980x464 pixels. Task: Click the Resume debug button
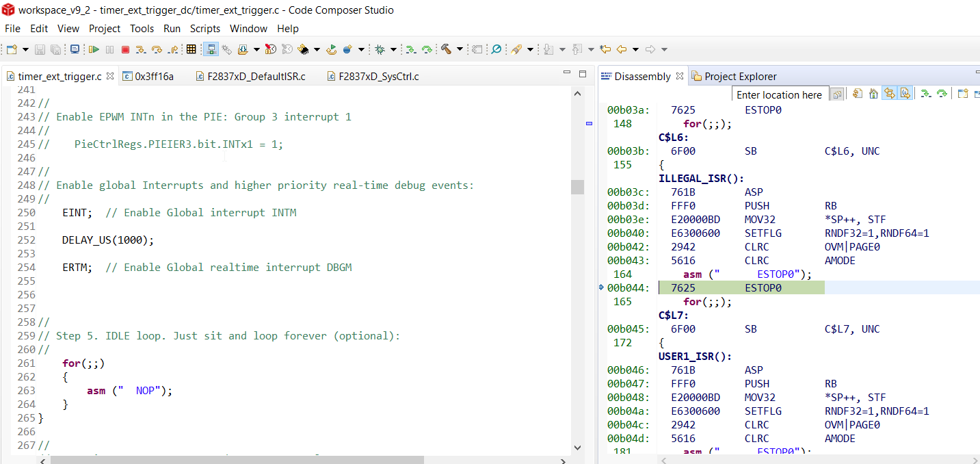(94, 49)
